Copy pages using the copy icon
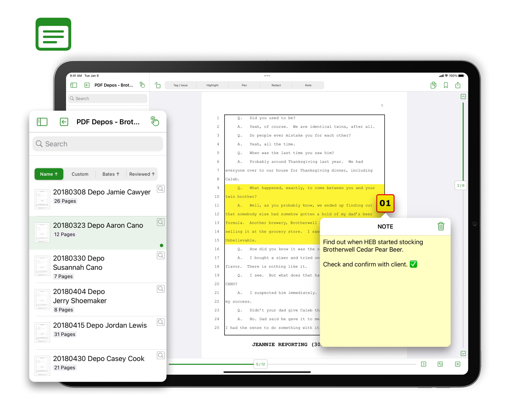Image resolution: width=532 pixels, height=399 pixels. 434,85
